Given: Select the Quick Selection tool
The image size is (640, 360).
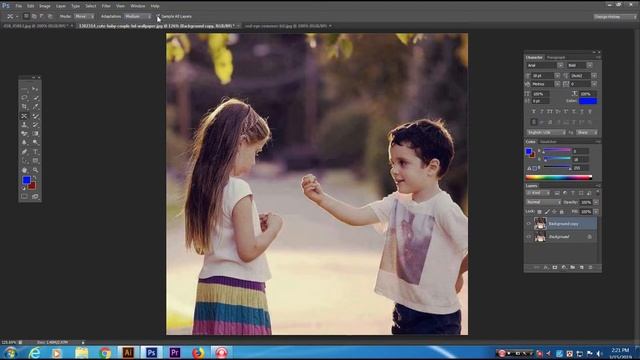Looking at the screenshot, I should [x=36, y=98].
